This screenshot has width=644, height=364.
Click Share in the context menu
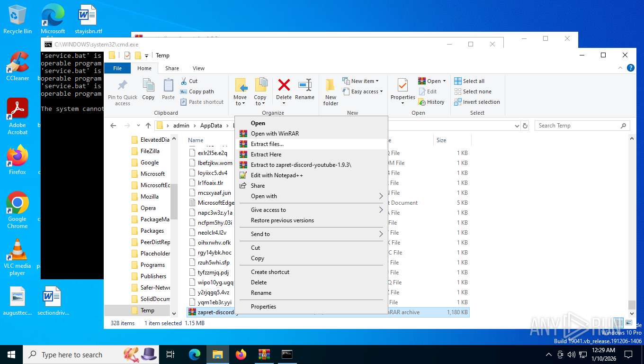click(x=311, y=185)
